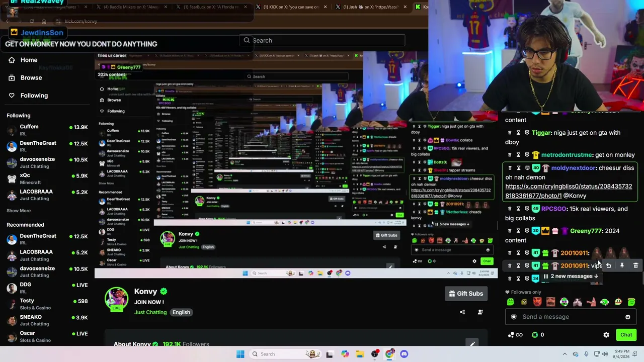Screen dimensions: 644x362
Task: Click delete icon on Tiggar's message
Action: [510, 133]
